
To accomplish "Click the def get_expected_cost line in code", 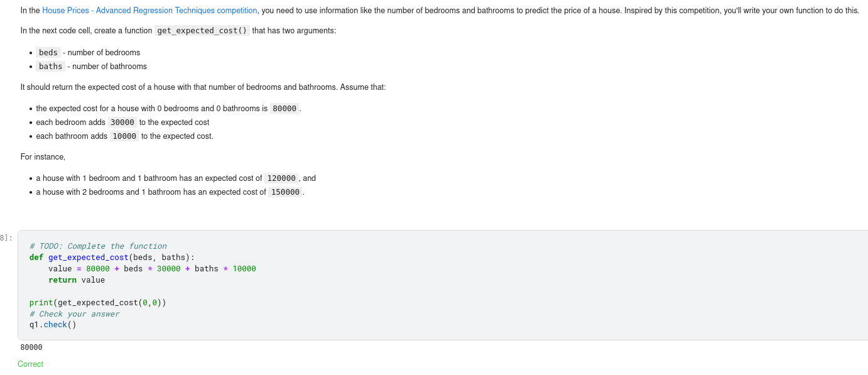I will click(112, 258).
